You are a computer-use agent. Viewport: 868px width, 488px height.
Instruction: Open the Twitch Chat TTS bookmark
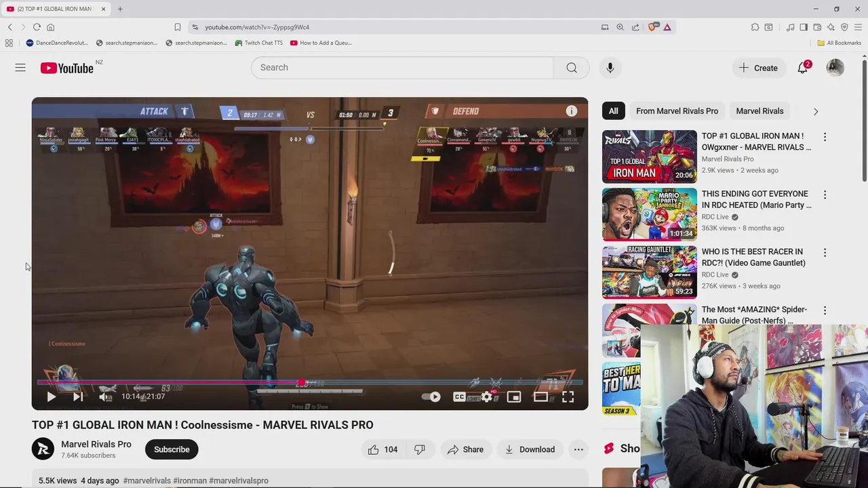click(x=259, y=43)
